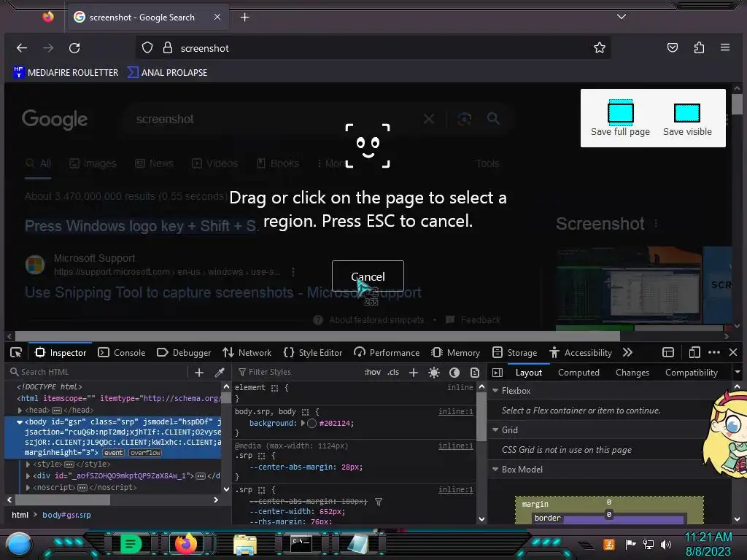Viewport: 747px width, 560px height.
Task: Collapse the body element node
Action: click(x=20, y=422)
